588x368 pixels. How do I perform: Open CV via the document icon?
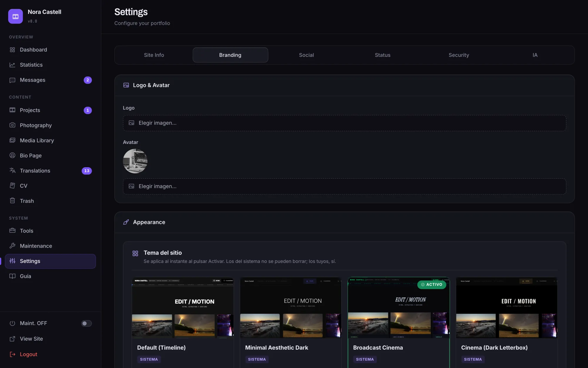(x=12, y=186)
